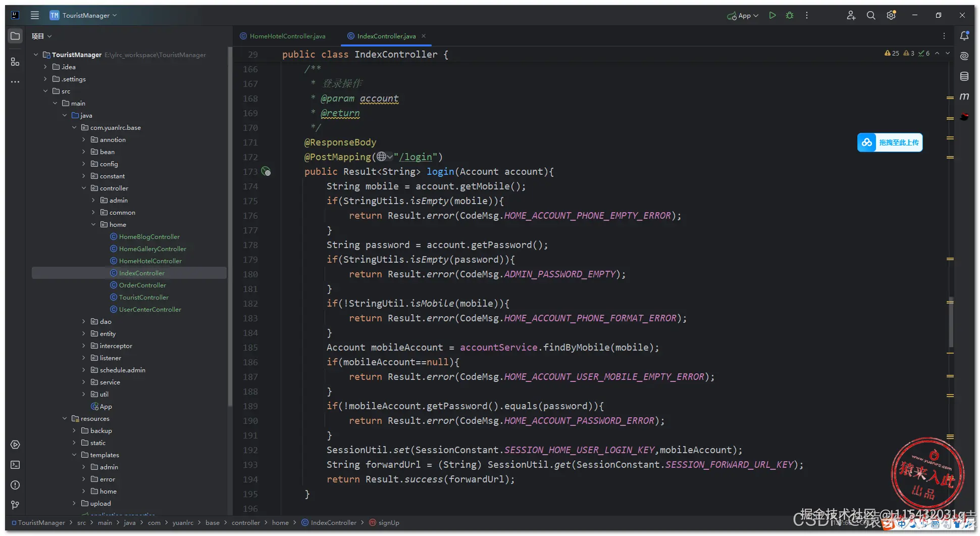Open the Git tool window
980x536 pixels.
[x=15, y=505]
